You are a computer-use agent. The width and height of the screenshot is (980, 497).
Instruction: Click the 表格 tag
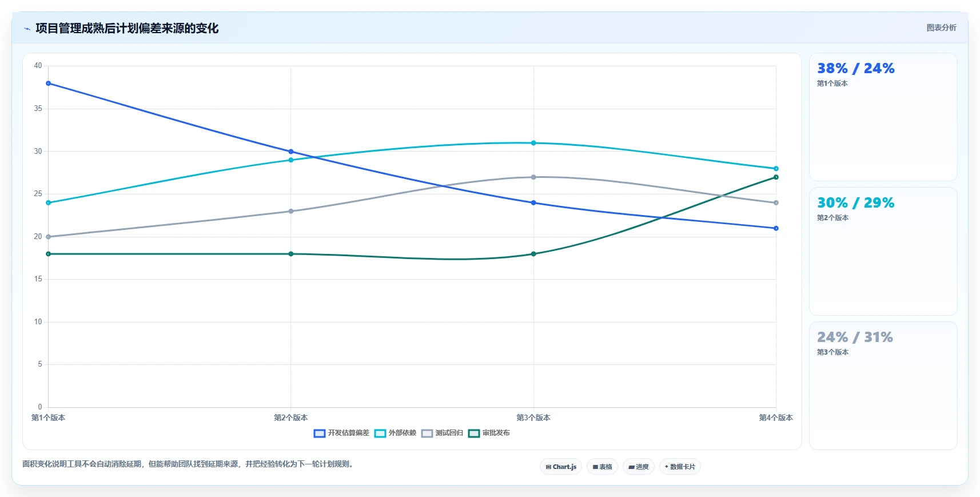602,467
